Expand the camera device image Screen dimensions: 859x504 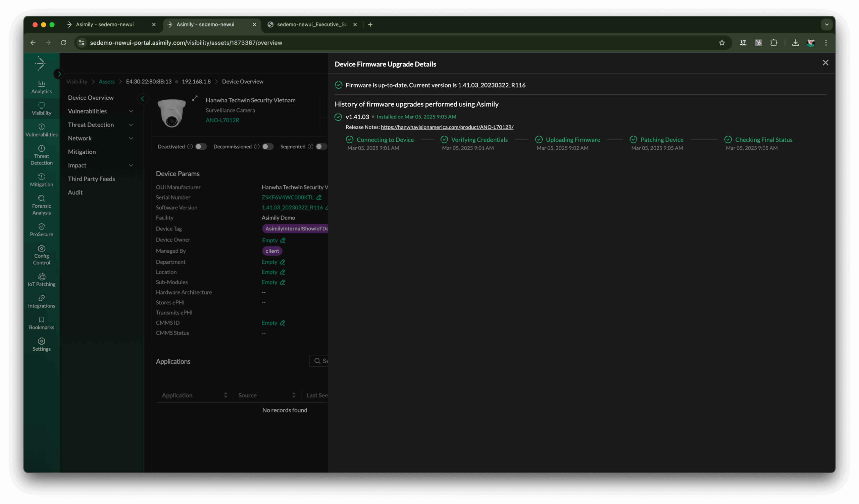point(195,98)
